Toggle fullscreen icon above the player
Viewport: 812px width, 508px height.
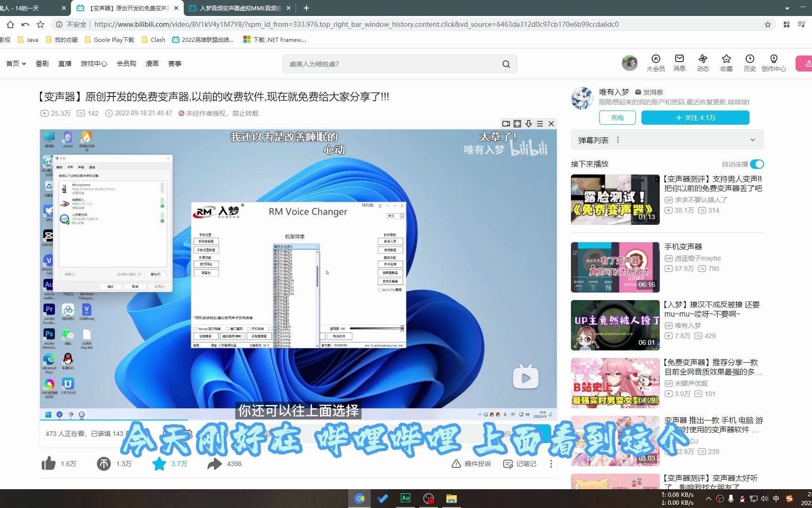tap(517, 124)
